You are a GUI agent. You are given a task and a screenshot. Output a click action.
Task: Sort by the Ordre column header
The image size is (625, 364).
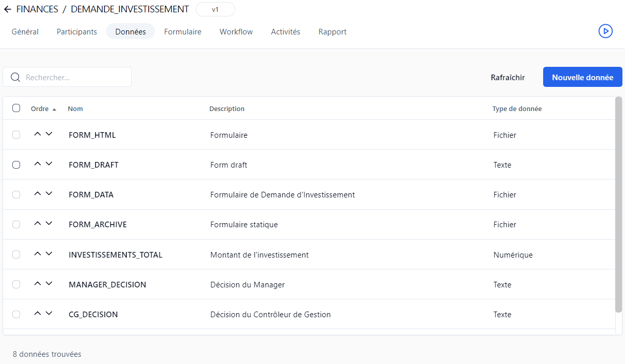point(40,109)
